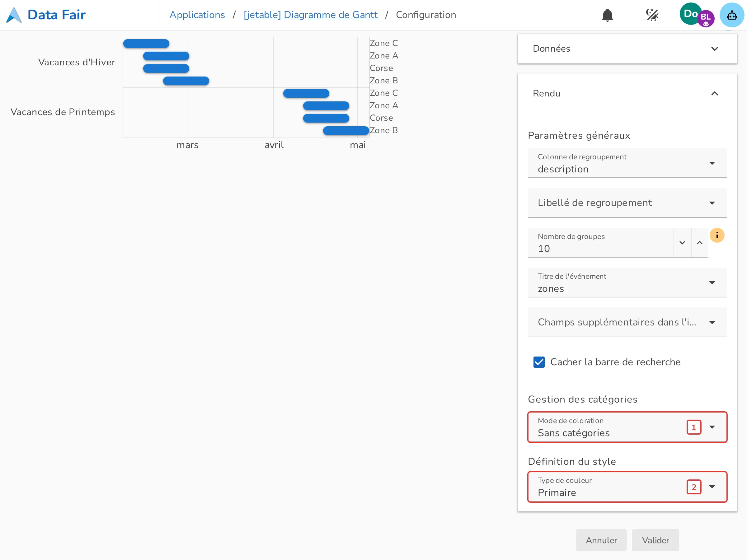Open the robot assistant button

pos(732,15)
